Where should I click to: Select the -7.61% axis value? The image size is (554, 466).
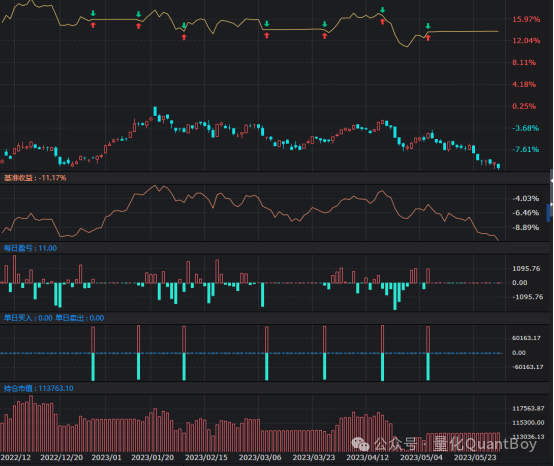525,149
